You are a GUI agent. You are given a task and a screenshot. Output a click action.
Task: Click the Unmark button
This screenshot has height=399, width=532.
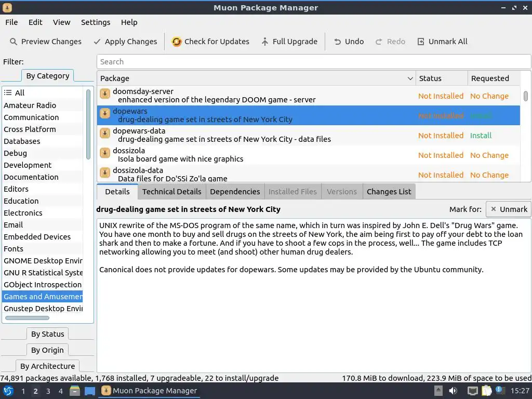coord(508,209)
